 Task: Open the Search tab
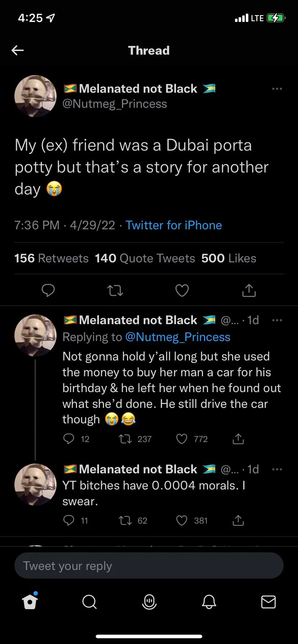89,601
